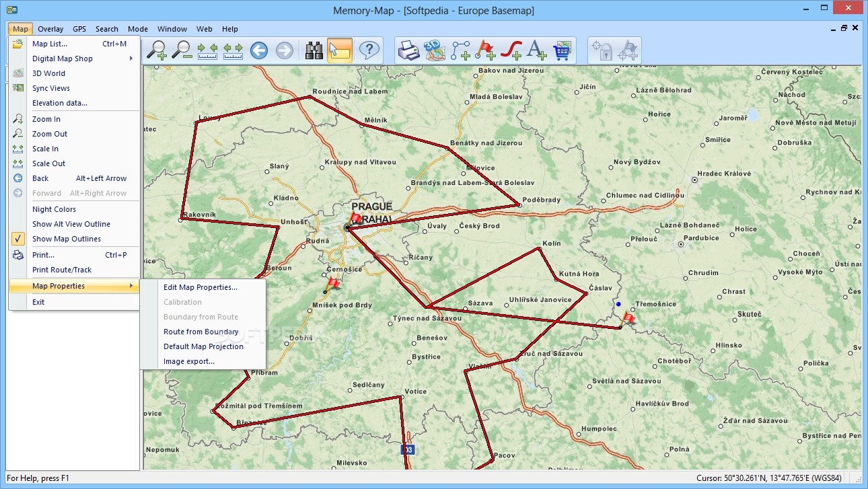Viewport: 868px width, 489px height.
Task: Toggle the highlighted pointer tooltip tool
Action: click(x=340, y=50)
